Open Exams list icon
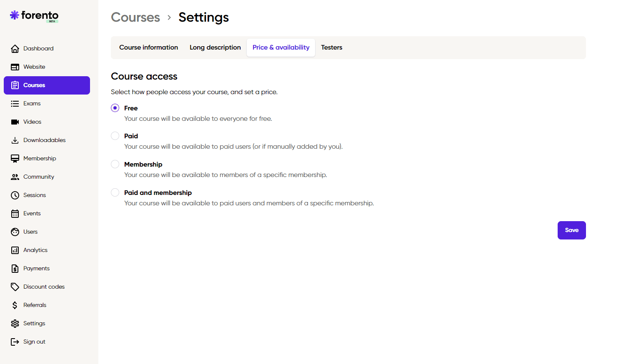641x364 pixels. (x=15, y=104)
